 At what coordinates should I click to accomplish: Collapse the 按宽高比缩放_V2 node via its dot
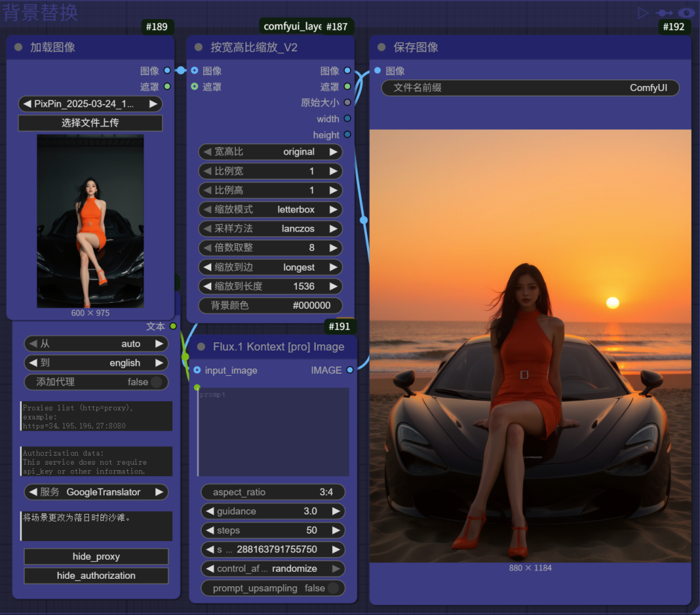[199, 47]
